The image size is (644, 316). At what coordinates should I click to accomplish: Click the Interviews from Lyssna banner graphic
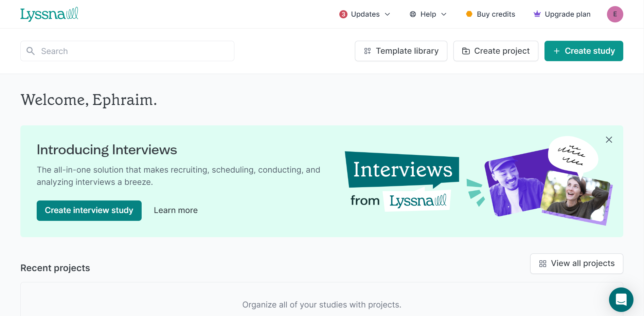[x=402, y=181]
